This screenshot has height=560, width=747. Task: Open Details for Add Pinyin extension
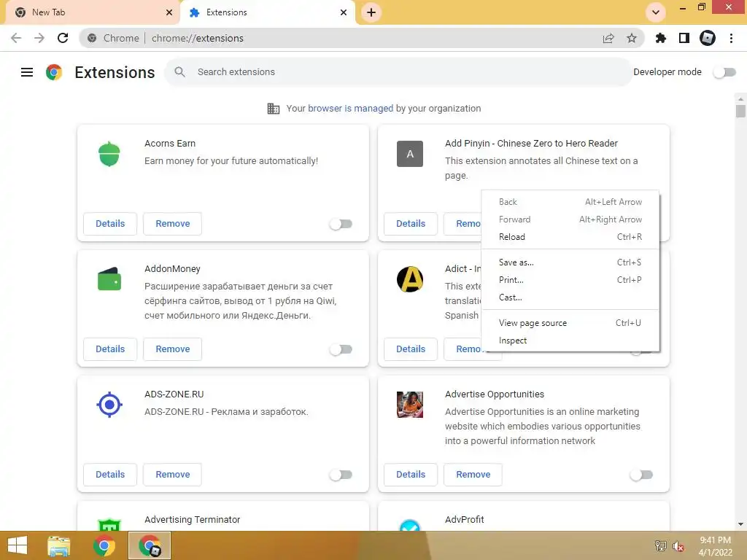click(411, 224)
